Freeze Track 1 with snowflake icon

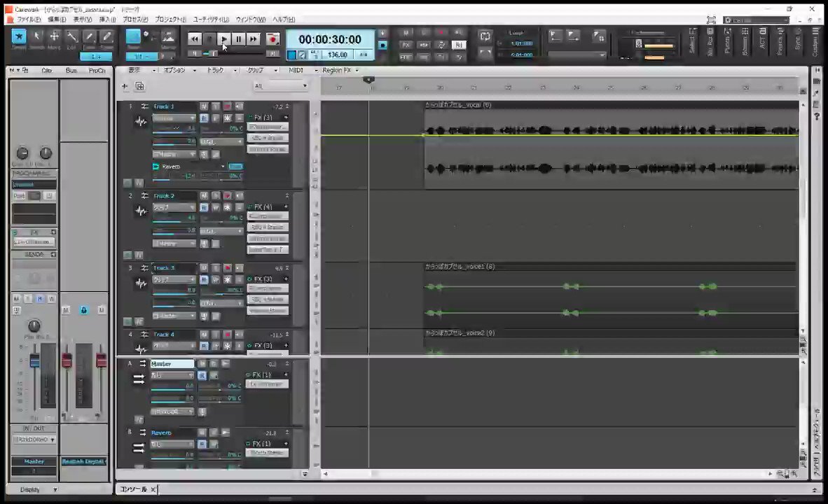pos(227,118)
